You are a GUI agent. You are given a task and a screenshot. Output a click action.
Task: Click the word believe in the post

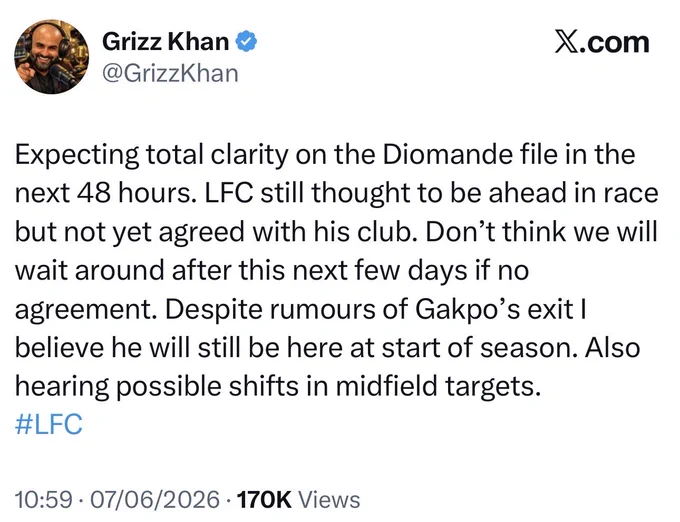point(60,347)
